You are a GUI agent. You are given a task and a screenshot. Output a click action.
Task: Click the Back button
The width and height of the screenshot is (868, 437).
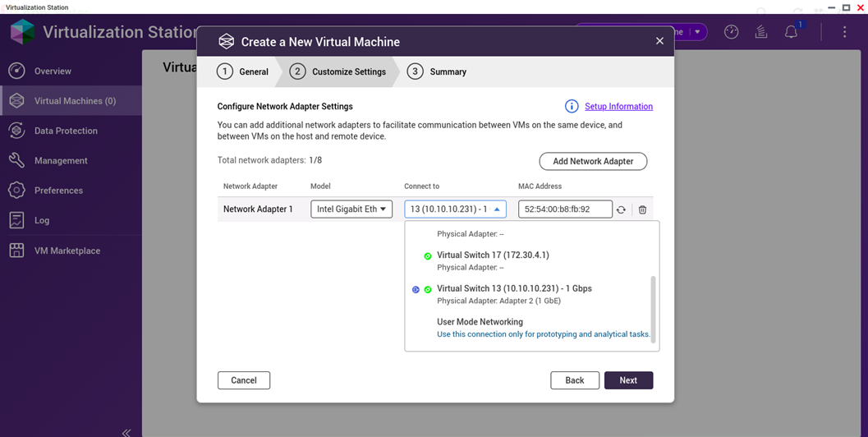click(575, 380)
